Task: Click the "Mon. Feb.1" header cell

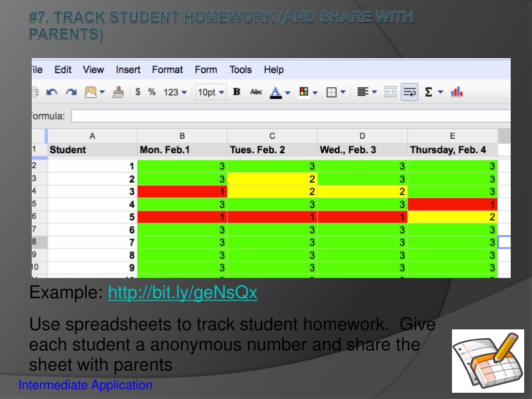Action: click(x=182, y=150)
